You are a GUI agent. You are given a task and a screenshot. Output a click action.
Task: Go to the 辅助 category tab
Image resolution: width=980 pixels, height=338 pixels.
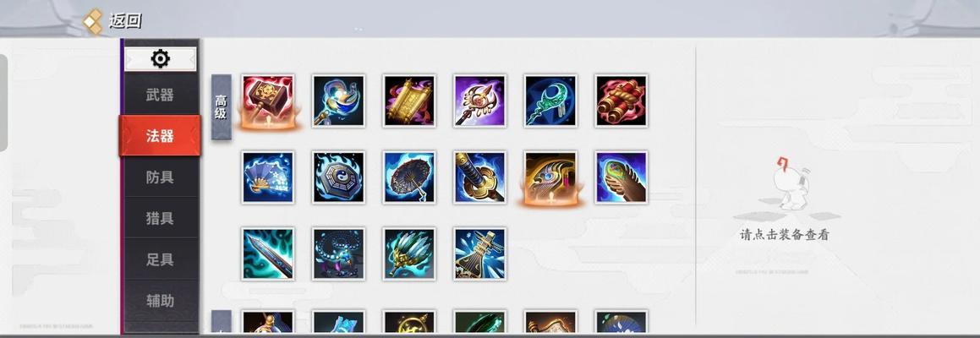(x=160, y=301)
